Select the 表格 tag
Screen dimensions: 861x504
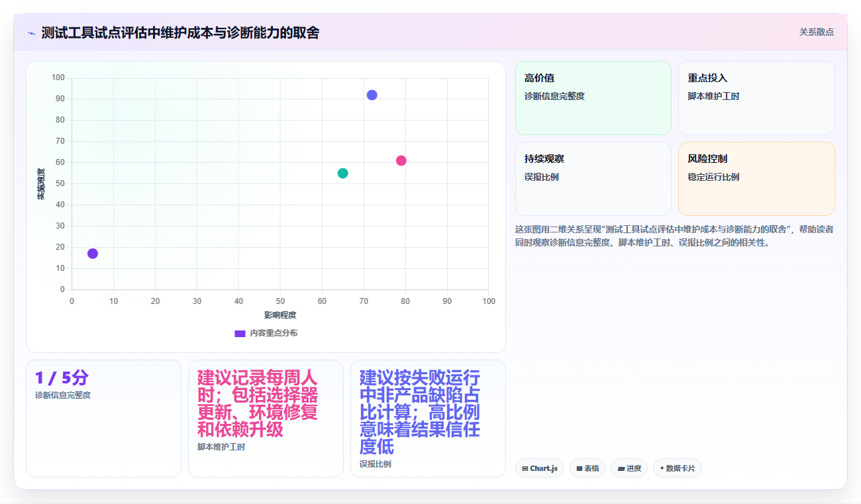[x=587, y=468]
